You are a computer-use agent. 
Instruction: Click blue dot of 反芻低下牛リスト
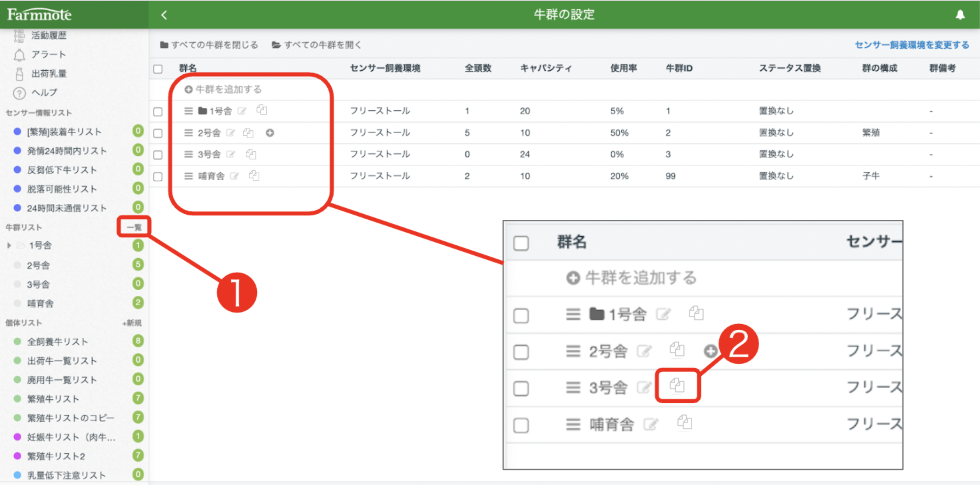17,169
